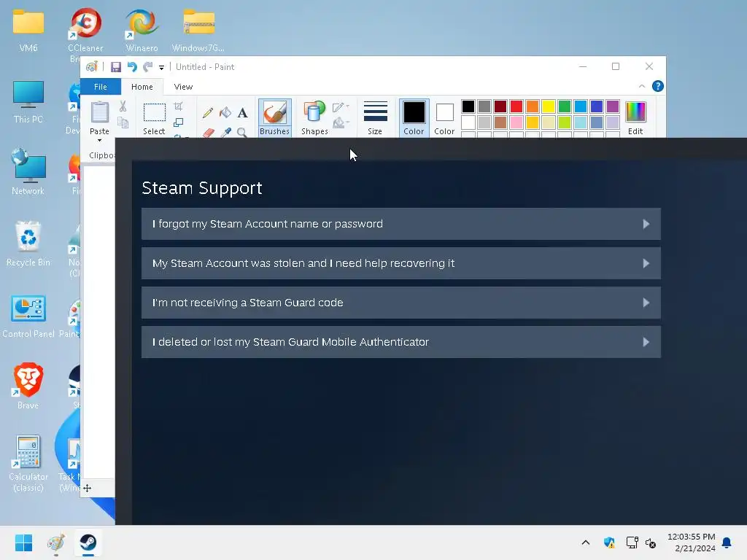Screen dimensions: 747x560
Task: Select the Calculator (classic) desktop icon
Action: pos(28,463)
